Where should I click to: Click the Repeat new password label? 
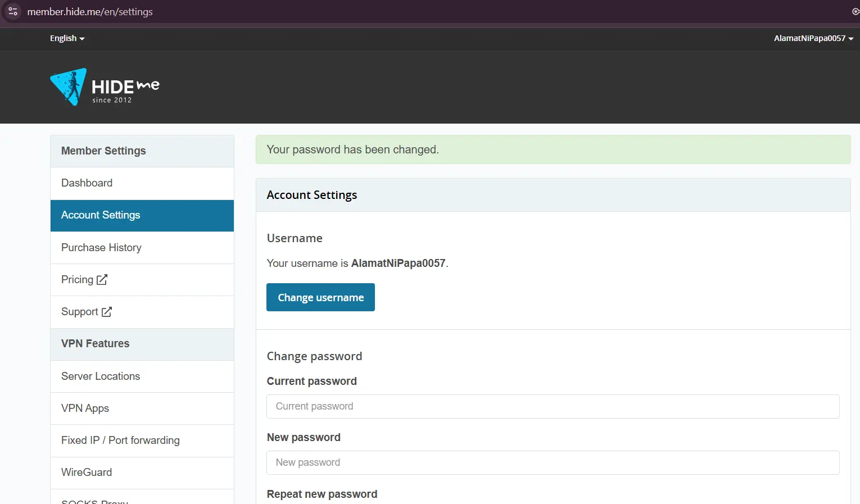(x=322, y=494)
